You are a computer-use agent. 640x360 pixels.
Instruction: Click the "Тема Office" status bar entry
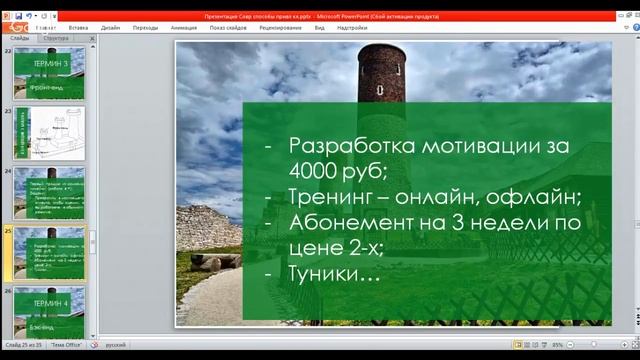66,345
